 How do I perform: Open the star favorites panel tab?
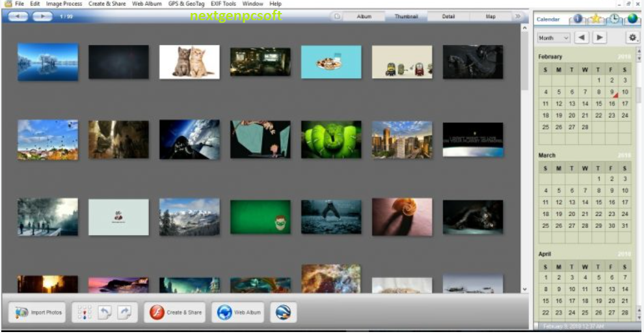coord(595,19)
